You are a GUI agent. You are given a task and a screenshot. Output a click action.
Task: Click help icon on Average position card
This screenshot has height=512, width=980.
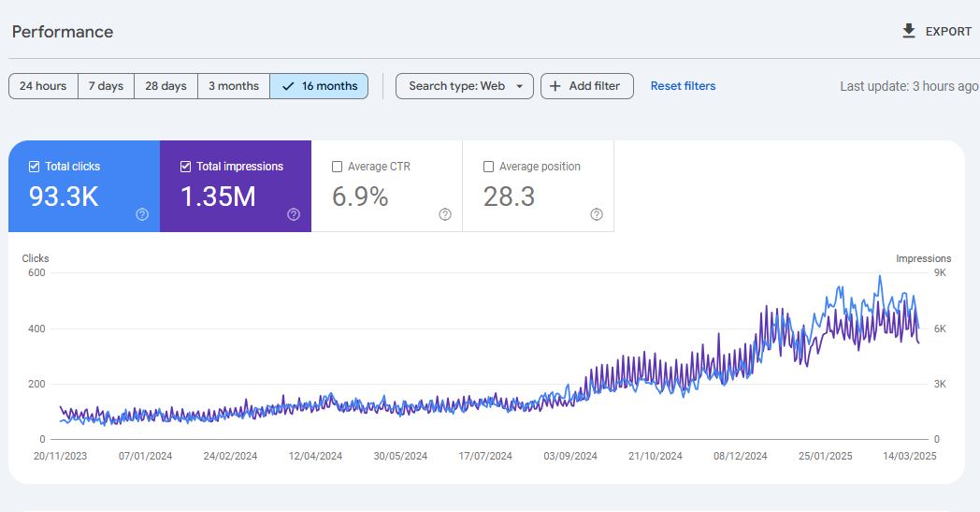(x=597, y=214)
